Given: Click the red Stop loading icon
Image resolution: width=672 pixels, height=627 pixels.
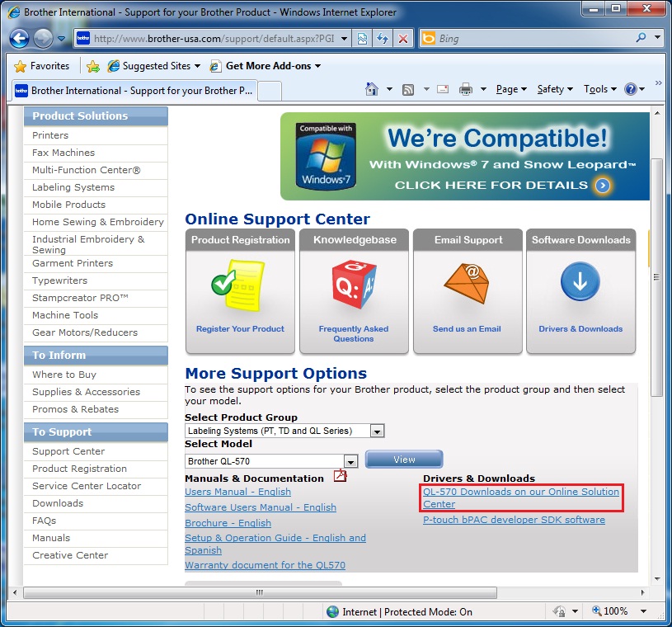Looking at the screenshot, I should 402,39.
